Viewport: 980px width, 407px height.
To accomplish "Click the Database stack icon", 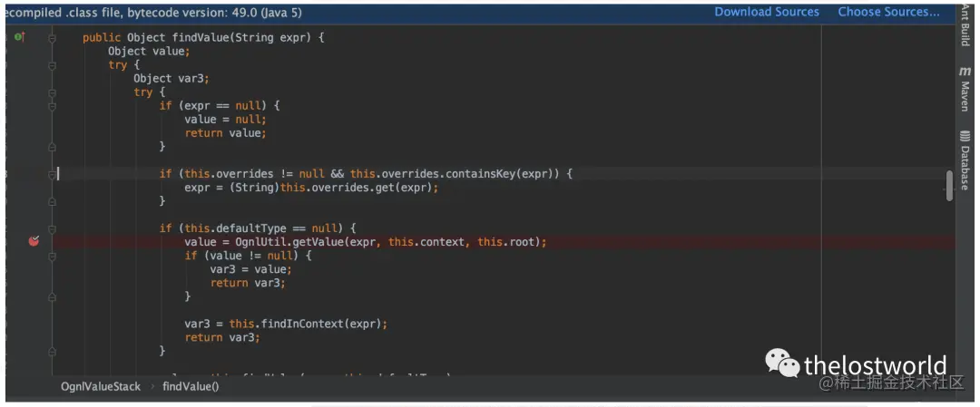I will tap(965, 135).
